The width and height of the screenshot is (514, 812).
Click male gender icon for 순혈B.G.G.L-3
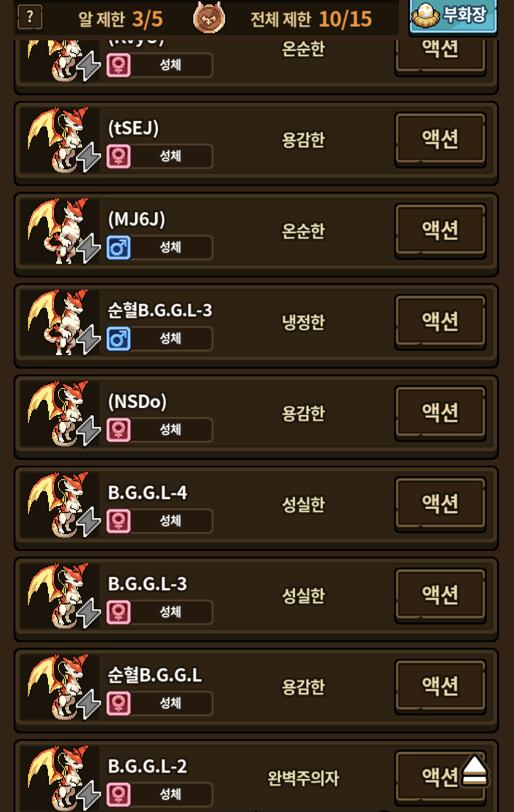[x=118, y=339]
